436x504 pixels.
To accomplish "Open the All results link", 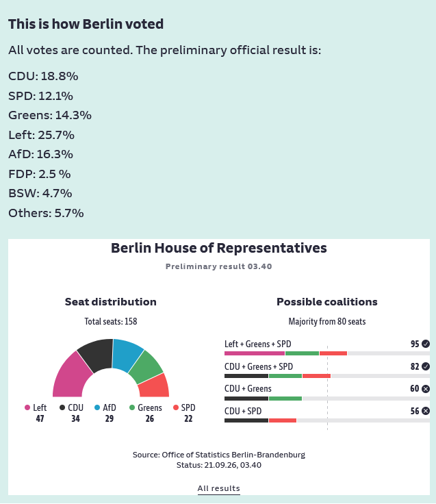I will click(x=218, y=488).
